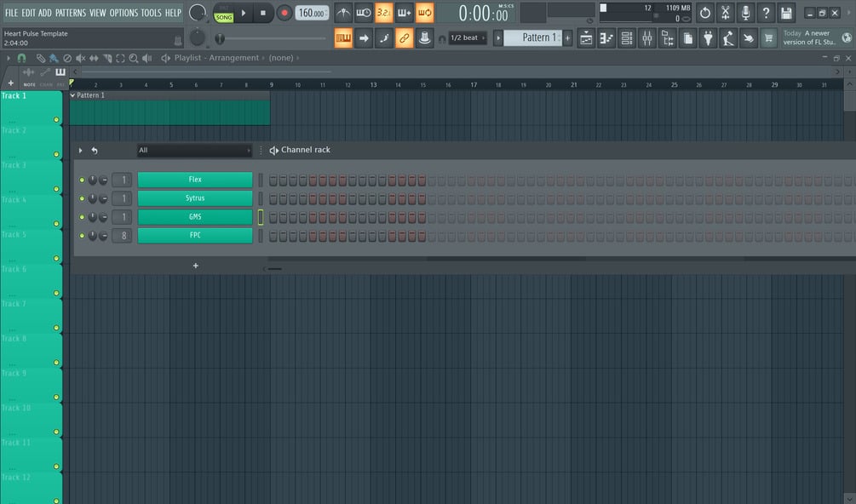Save project with floppy disk icon
The image size is (856, 504).
click(x=786, y=13)
